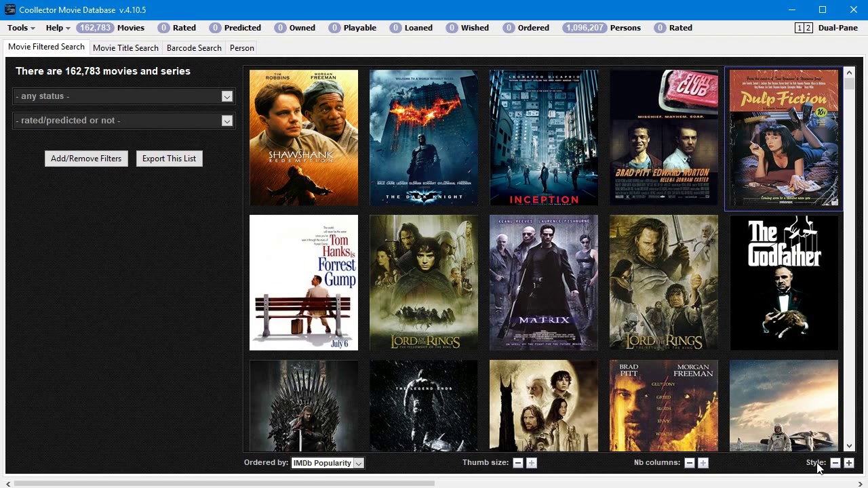Click the 162,783 Movies counter
This screenshot has width=868, height=488.
[111, 28]
